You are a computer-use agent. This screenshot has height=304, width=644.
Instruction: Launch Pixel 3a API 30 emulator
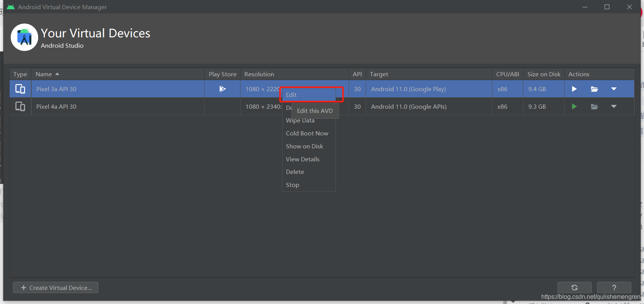574,89
